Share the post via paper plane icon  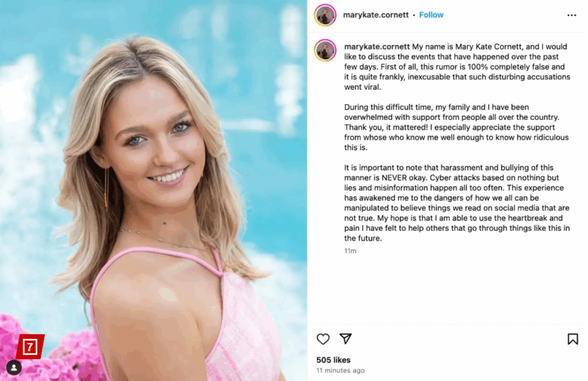(x=345, y=339)
